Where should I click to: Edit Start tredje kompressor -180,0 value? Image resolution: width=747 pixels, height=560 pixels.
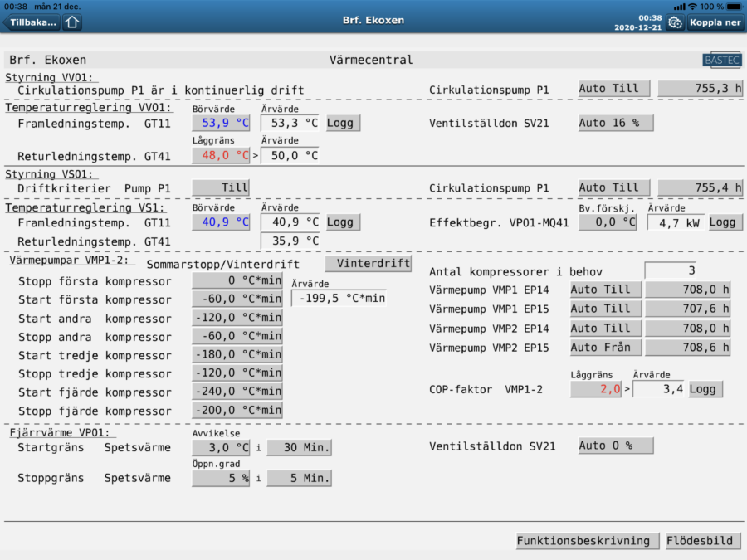pyautogui.click(x=237, y=354)
